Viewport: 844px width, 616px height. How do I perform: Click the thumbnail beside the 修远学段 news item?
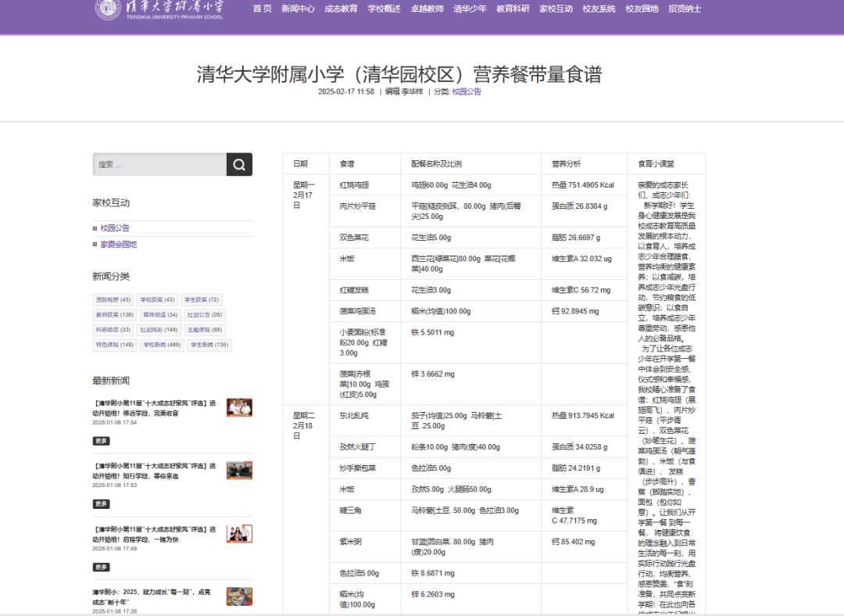(240, 407)
